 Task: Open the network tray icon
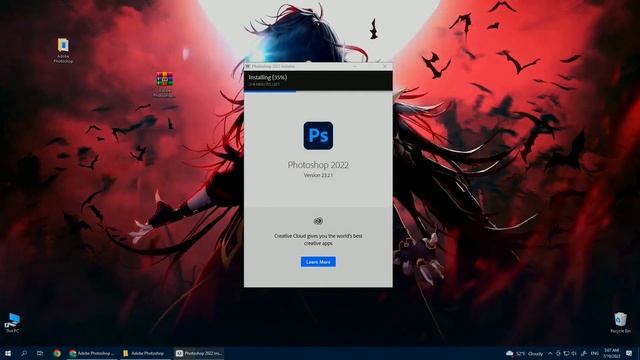[x=566, y=353]
